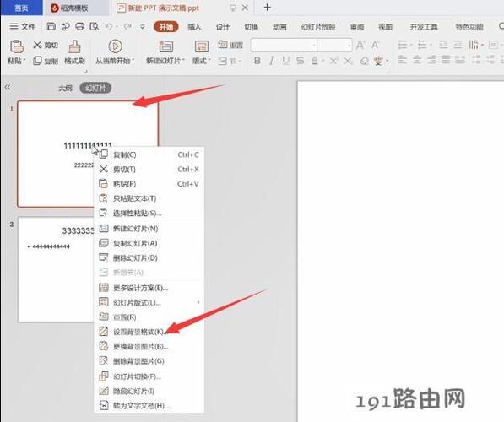Apply subscript formatting
This screenshot has height=422, width=504.
click(348, 61)
